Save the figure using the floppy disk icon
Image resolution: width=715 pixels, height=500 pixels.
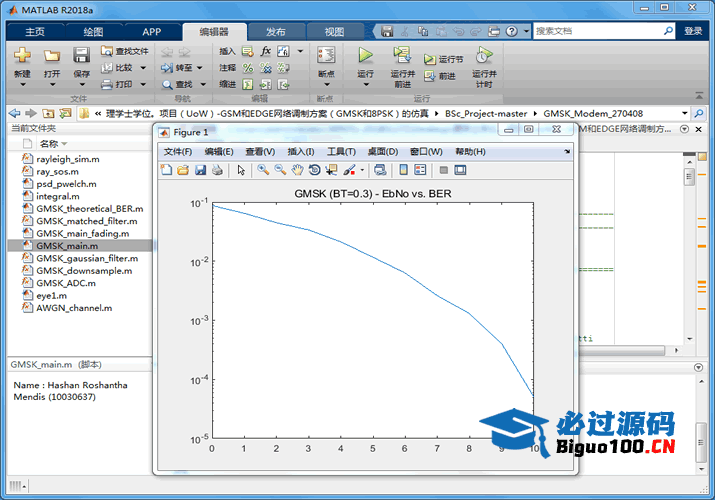tap(200, 170)
